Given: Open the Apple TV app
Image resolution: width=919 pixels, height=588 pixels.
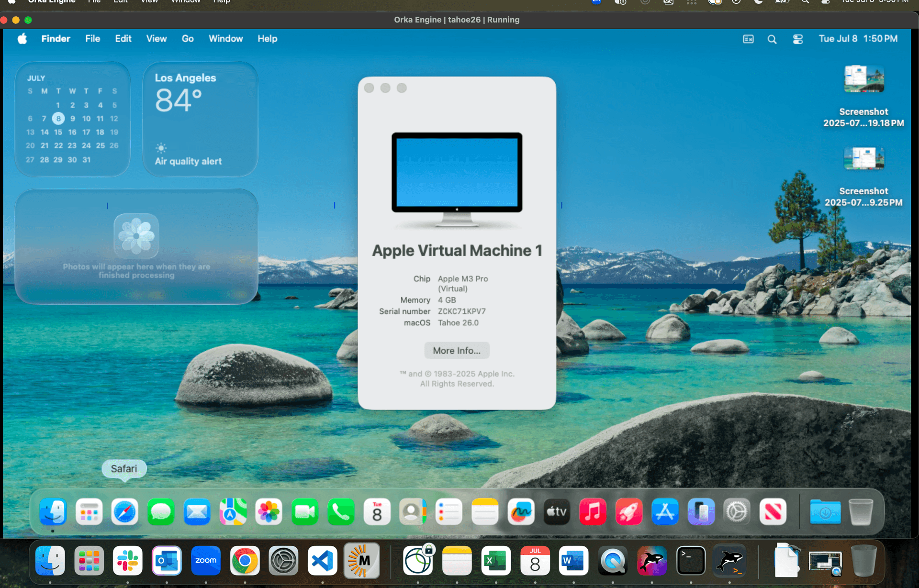Looking at the screenshot, I should [556, 511].
